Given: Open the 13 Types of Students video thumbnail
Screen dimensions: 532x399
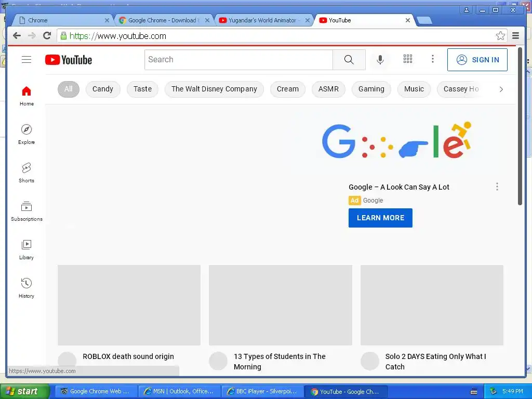Looking at the screenshot, I should 281,305.
